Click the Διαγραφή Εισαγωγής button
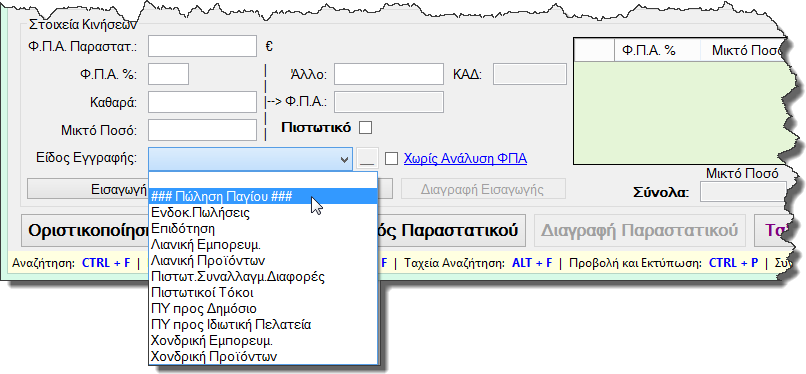The width and height of the screenshot is (806, 374). (483, 189)
